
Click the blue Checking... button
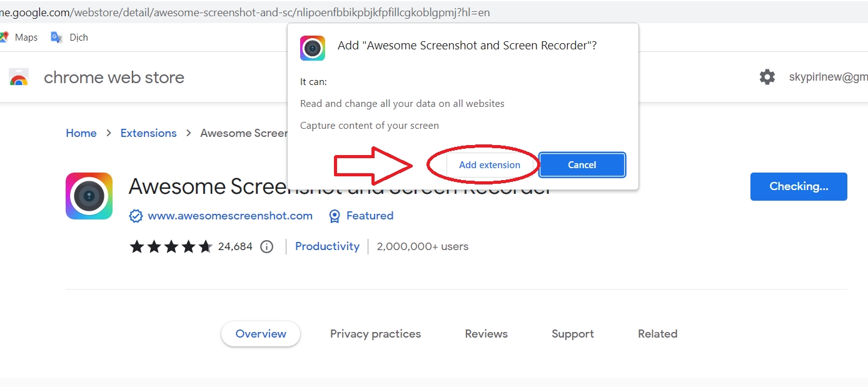tap(798, 186)
